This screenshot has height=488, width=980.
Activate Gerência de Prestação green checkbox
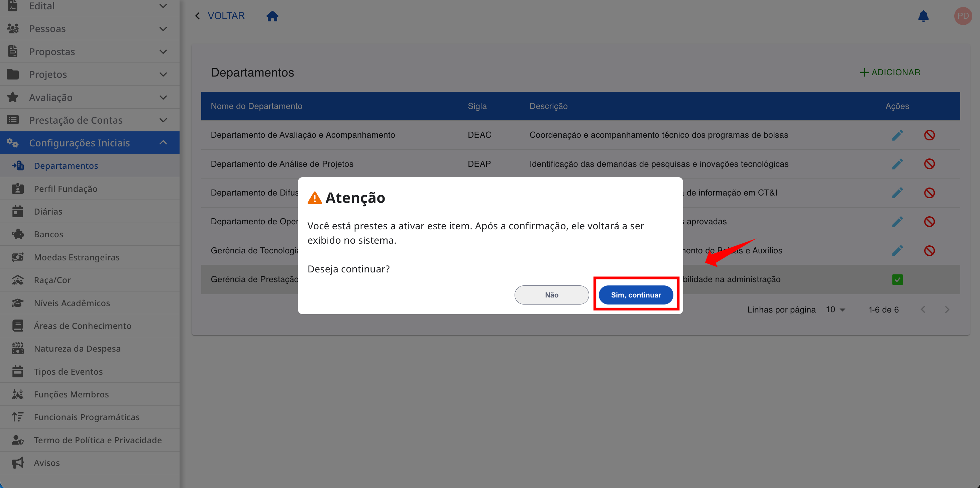pos(897,279)
